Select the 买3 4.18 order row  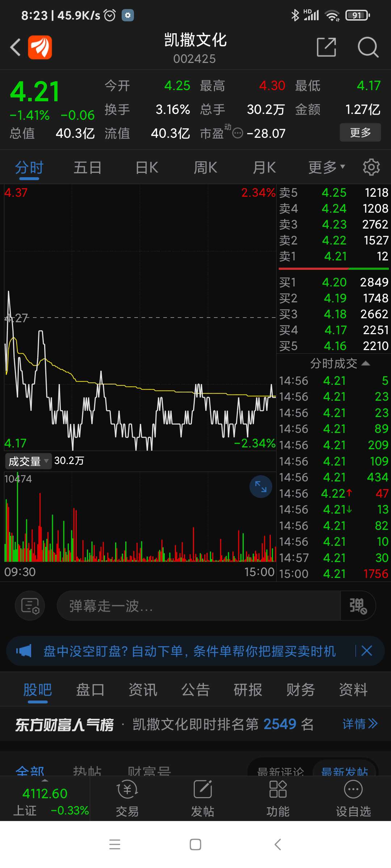point(333,314)
